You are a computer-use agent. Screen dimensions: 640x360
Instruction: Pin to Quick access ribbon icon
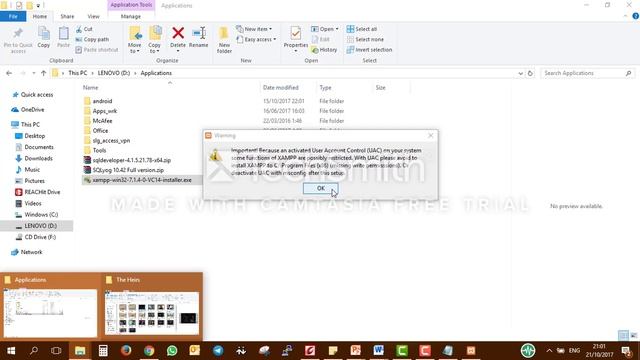[x=18, y=40]
